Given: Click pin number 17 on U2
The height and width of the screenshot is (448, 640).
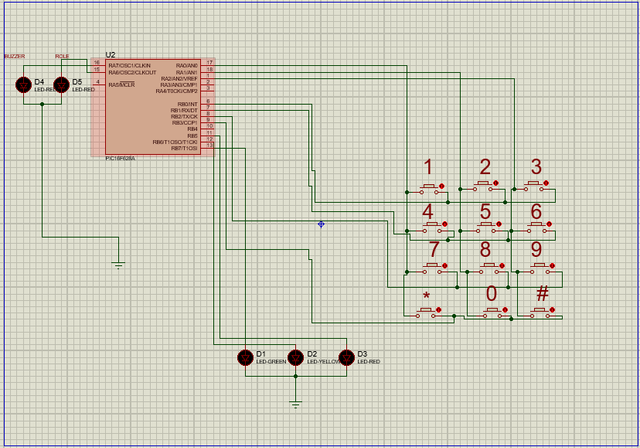Looking at the screenshot, I should point(209,62).
